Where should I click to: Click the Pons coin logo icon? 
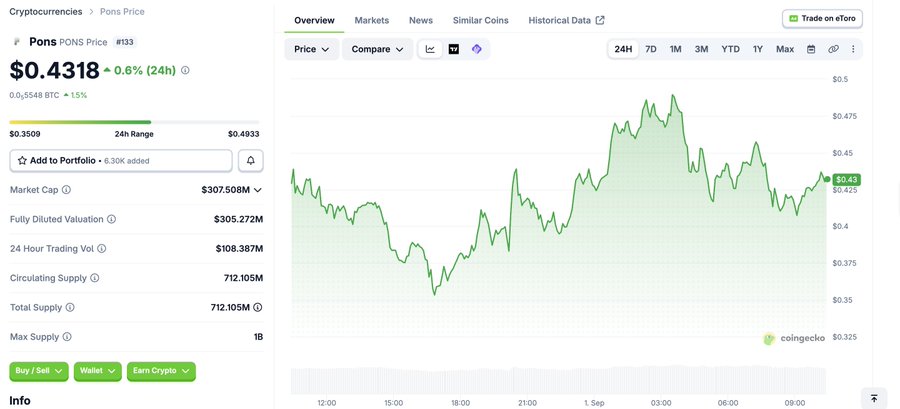point(16,42)
